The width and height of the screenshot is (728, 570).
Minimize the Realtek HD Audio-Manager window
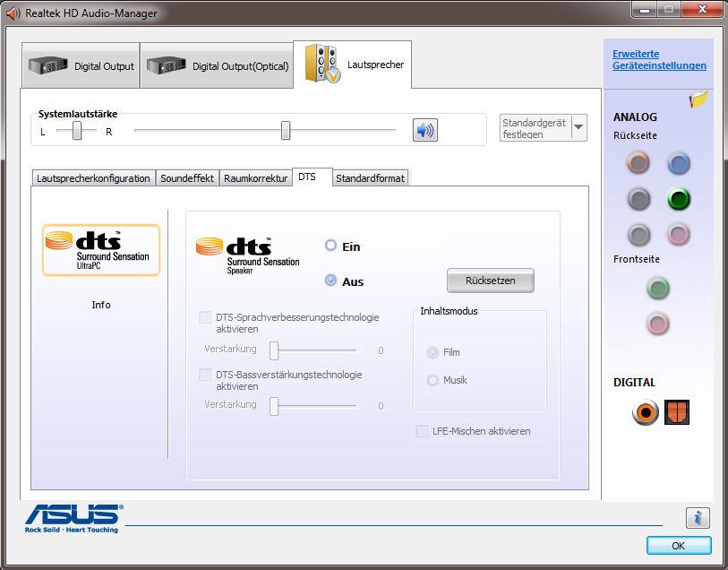(645, 9)
